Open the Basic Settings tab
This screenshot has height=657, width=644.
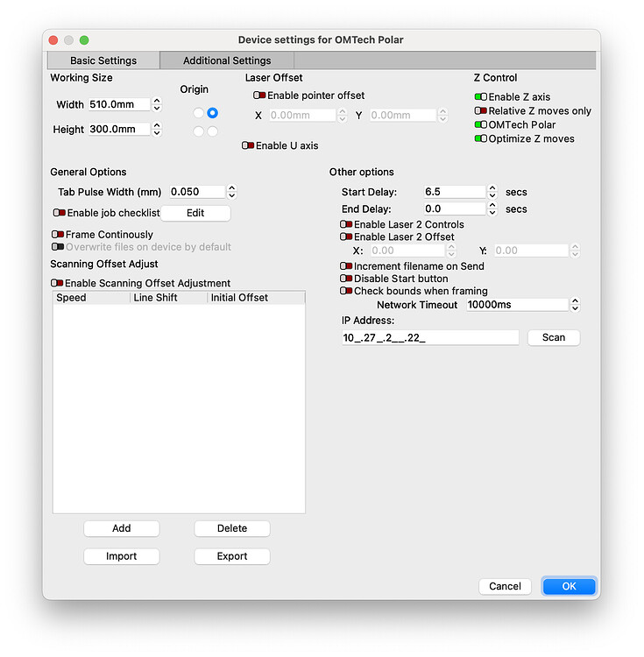pyautogui.click(x=103, y=60)
